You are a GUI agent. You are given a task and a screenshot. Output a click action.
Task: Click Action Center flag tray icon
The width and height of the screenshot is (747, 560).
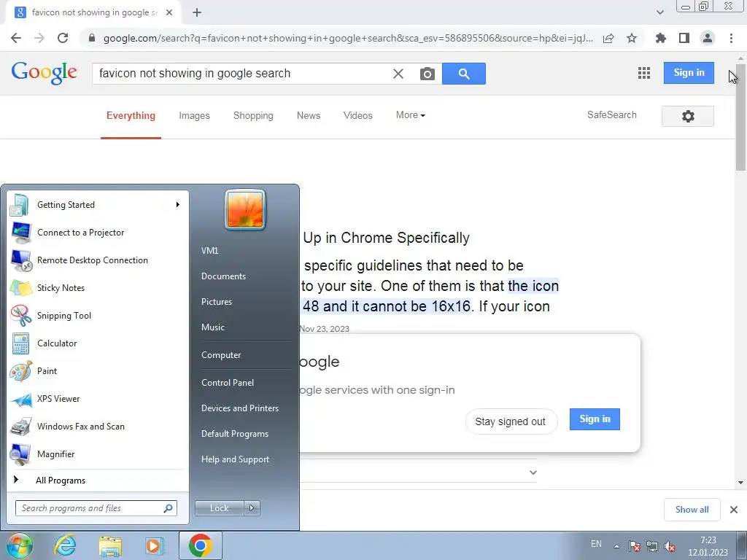pos(634,546)
